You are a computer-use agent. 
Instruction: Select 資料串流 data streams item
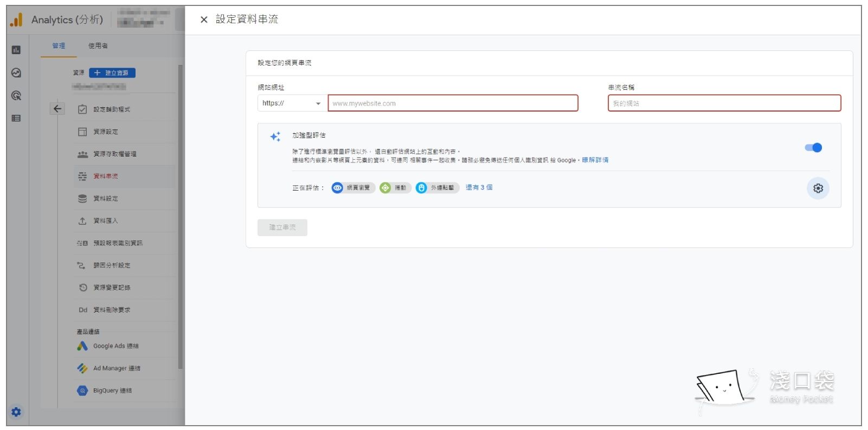(x=125, y=176)
